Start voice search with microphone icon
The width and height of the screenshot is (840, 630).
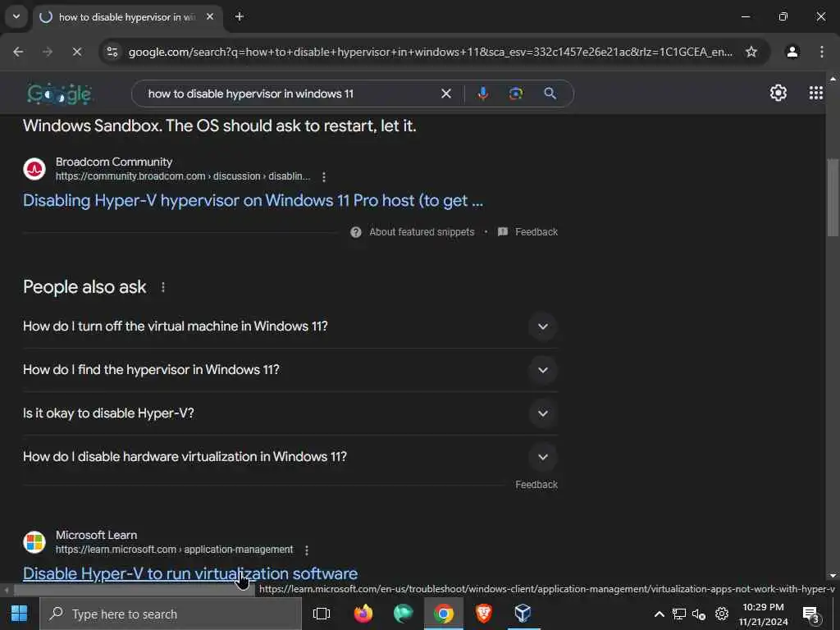(482, 94)
